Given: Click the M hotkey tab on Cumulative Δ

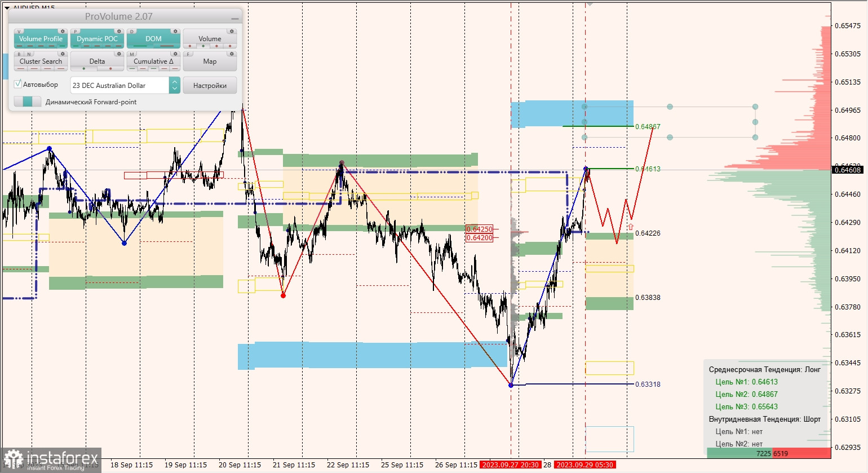Looking at the screenshot, I should (132, 54).
